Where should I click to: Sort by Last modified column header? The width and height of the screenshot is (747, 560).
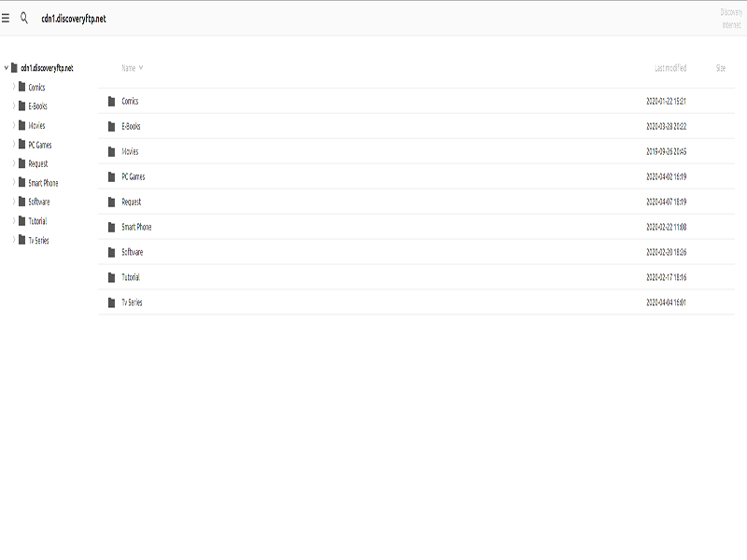click(669, 68)
